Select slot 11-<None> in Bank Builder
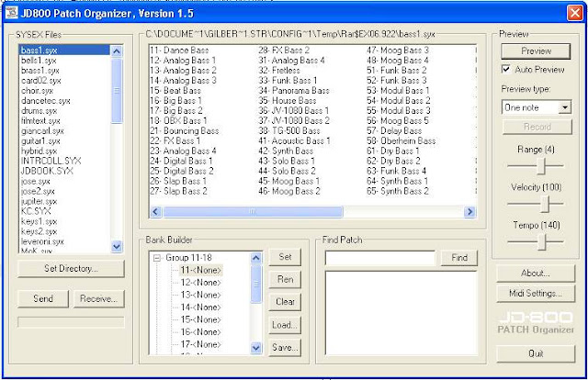This screenshot has width=588, height=380. 201,270
